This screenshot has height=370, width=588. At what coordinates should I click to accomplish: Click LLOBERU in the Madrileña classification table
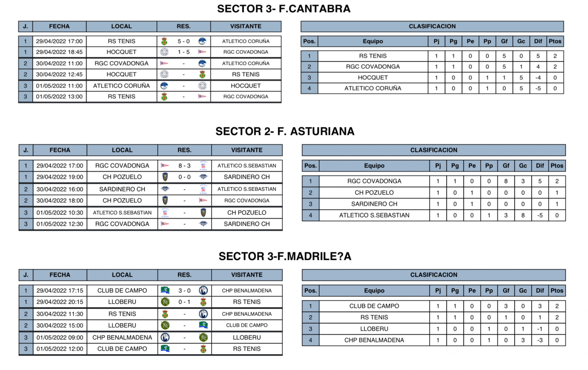tap(374, 329)
